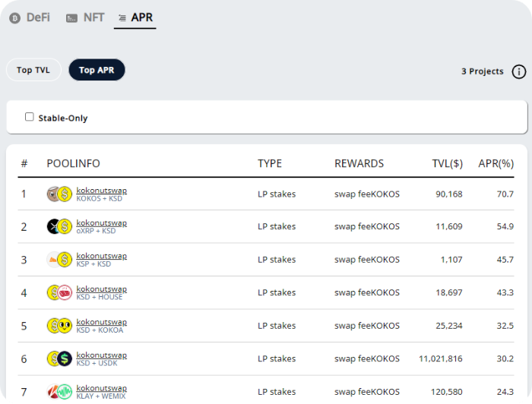Click APR value 45.7
This screenshot has width=532, height=404.
pos(505,260)
